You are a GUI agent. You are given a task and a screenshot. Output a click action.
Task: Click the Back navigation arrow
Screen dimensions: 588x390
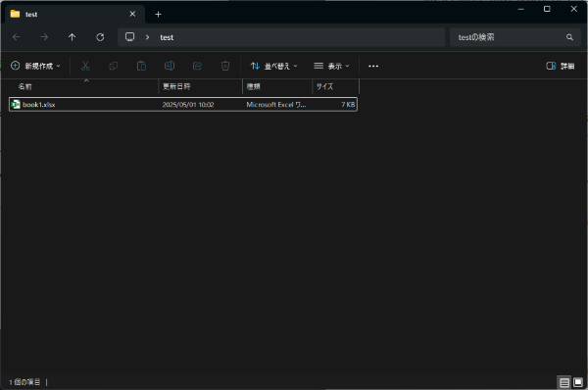[16, 37]
